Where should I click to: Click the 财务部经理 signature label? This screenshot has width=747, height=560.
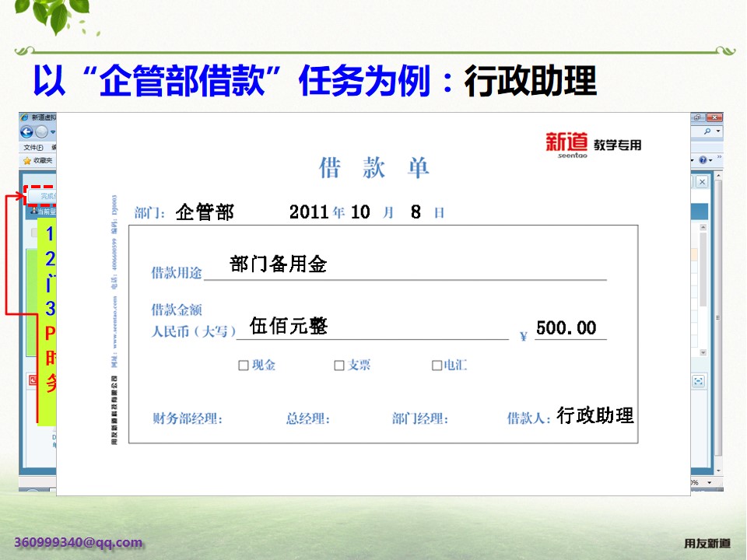[x=188, y=418]
